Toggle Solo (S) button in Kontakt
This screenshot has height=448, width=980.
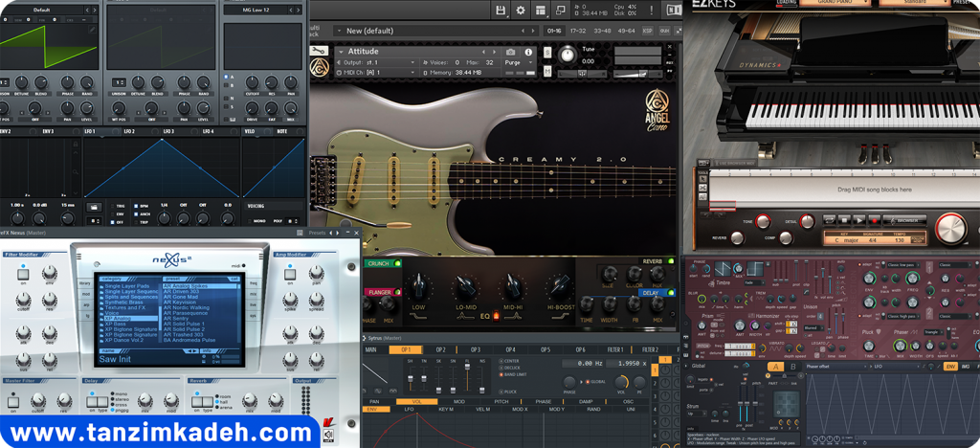(547, 53)
